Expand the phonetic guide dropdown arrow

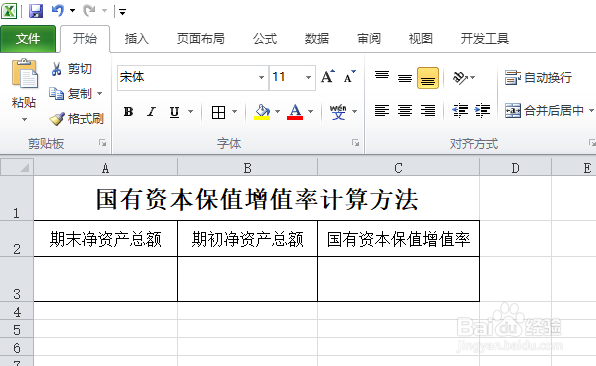(355, 111)
